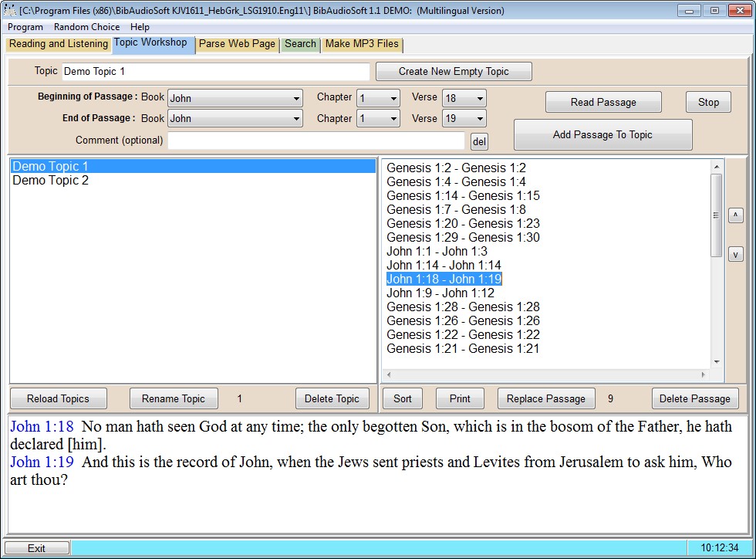Image resolution: width=756 pixels, height=559 pixels.
Task: Select passage Genesis 1:7 - Genesis 1:8
Action: 456,210
